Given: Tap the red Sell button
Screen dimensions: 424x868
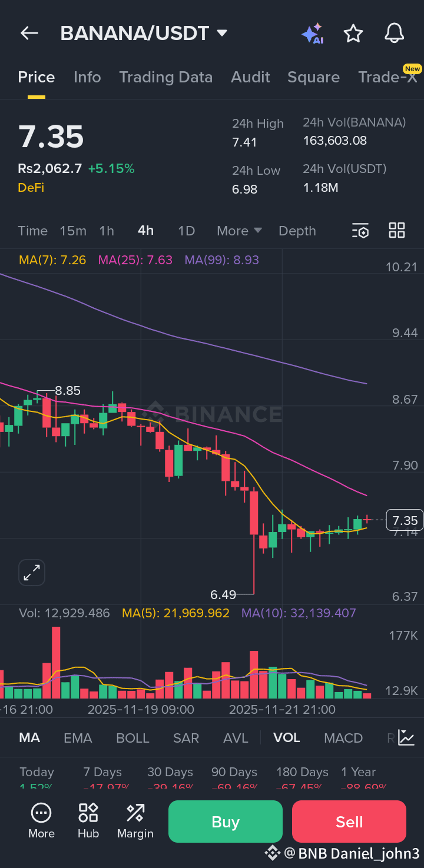Looking at the screenshot, I should click(x=349, y=822).
